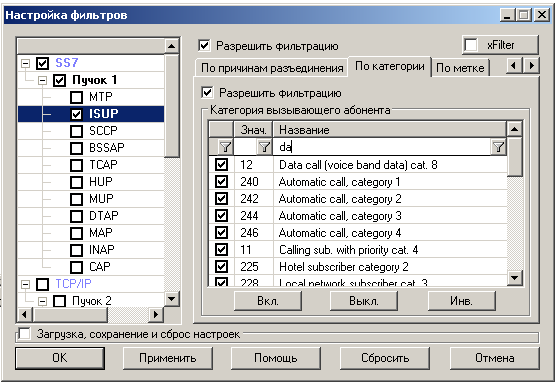Toggle the Пучок 2 checkbox
This screenshot has height=383, width=555.
[x=59, y=301]
